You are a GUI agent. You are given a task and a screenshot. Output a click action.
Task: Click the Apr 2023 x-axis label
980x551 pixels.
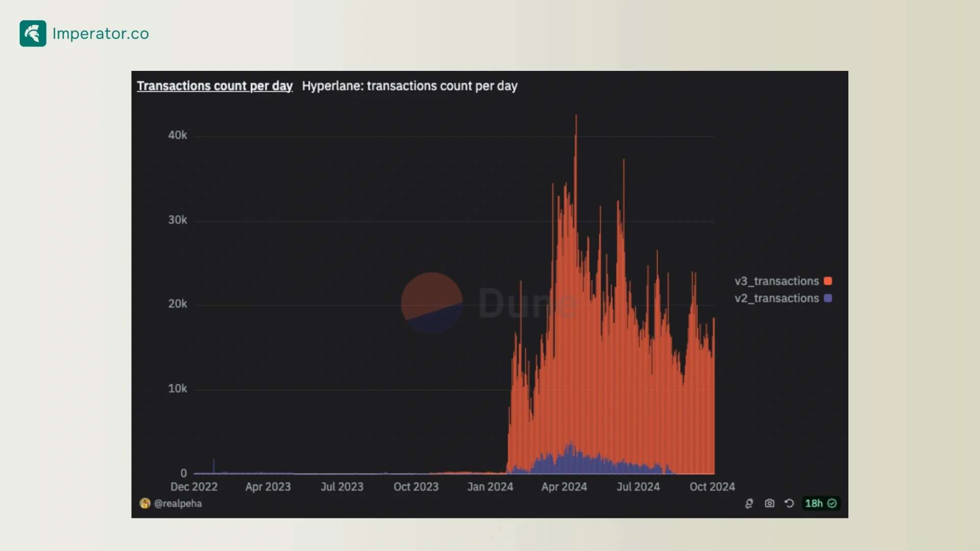(268, 487)
